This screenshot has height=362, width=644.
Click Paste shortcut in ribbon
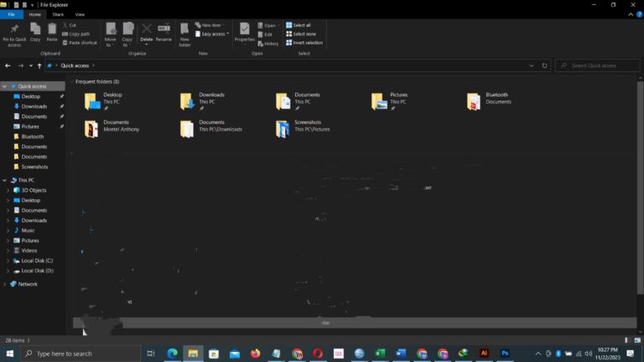pyautogui.click(x=80, y=43)
